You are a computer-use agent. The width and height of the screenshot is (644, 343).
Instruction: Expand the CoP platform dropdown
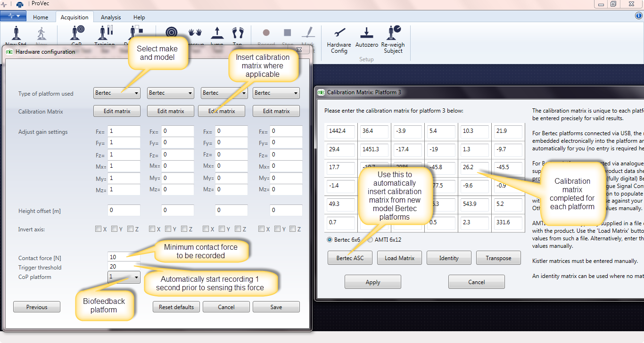coord(124,277)
